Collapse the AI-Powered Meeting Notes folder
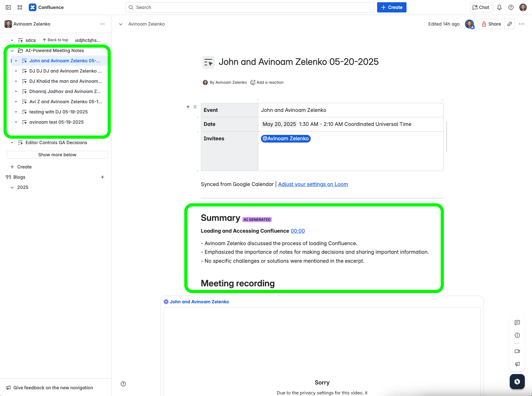The image size is (532, 396). [12, 50]
